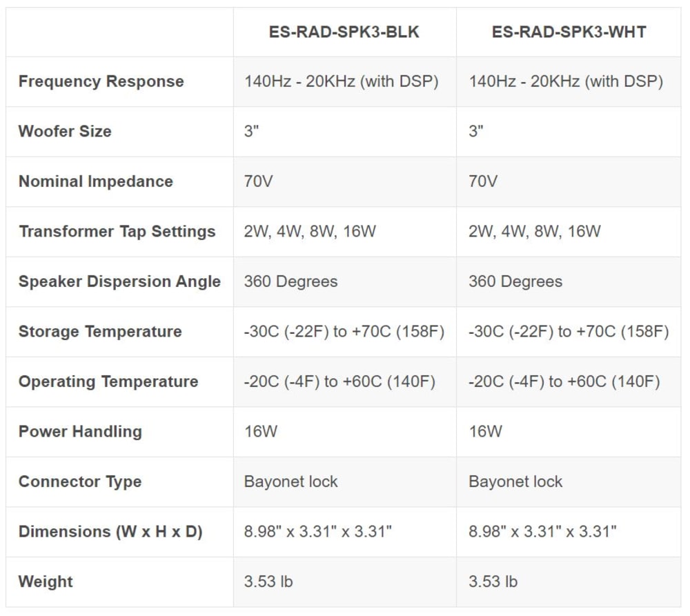Viewport: 690px width, 616px height.
Task: Select the Frequency Response row label
Action: 101,81
